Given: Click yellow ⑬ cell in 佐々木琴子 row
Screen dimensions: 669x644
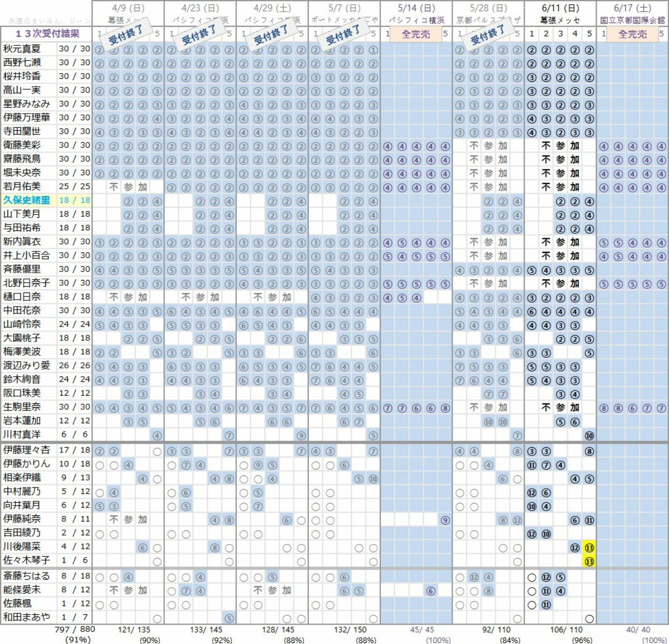Looking at the screenshot, I should pyautogui.click(x=589, y=561).
